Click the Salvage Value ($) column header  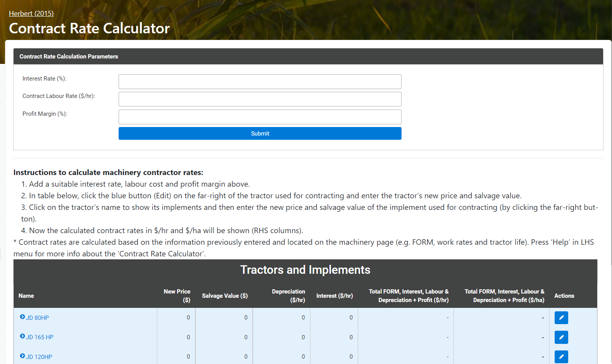click(225, 296)
